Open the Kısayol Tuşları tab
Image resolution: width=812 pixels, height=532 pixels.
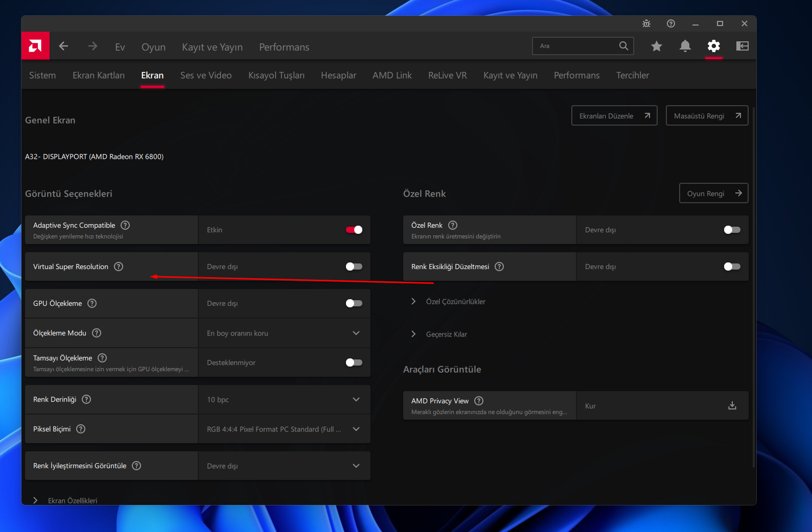pyautogui.click(x=276, y=75)
